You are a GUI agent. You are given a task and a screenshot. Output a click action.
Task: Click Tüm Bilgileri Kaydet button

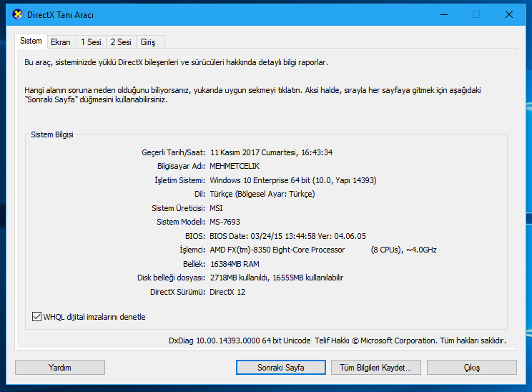point(375,368)
